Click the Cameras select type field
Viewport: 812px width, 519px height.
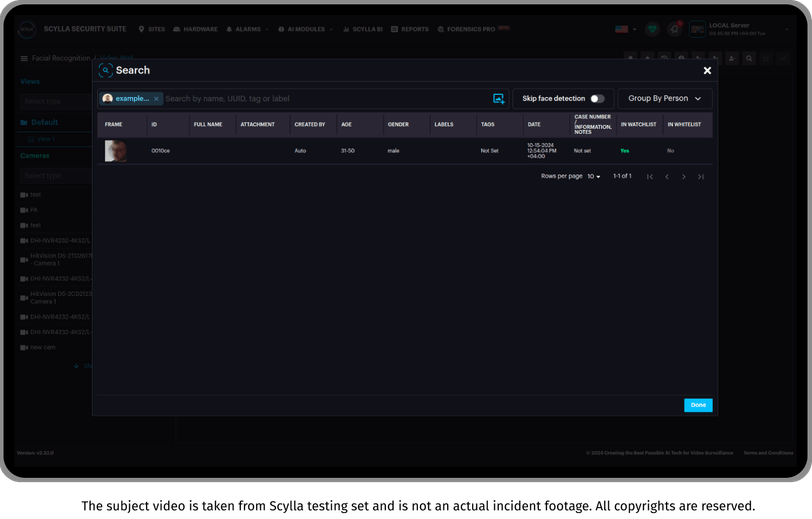(x=56, y=176)
